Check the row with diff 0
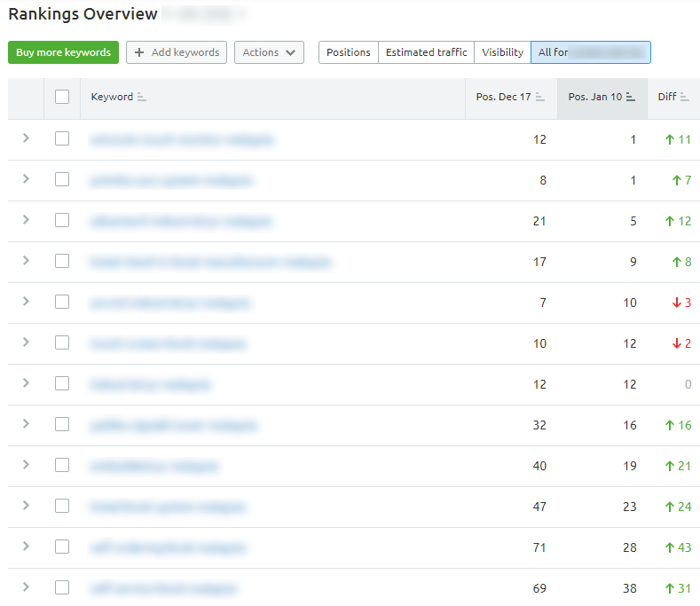Viewport: 700px width, 606px height. pos(62,383)
